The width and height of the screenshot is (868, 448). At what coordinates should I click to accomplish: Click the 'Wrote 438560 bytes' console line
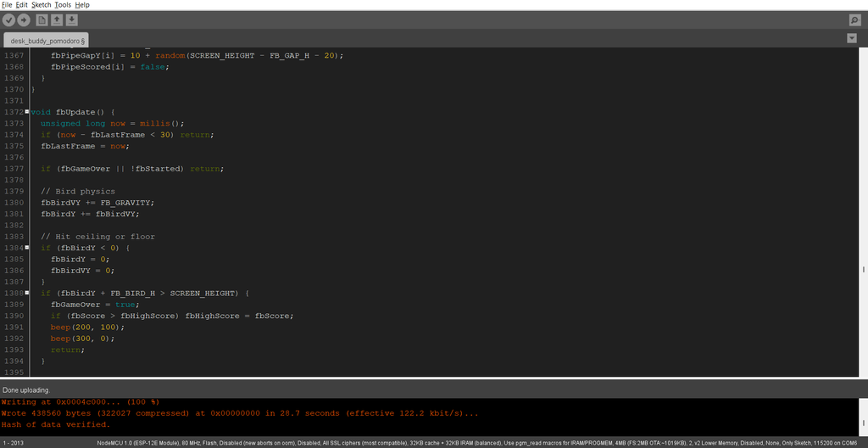coord(240,413)
